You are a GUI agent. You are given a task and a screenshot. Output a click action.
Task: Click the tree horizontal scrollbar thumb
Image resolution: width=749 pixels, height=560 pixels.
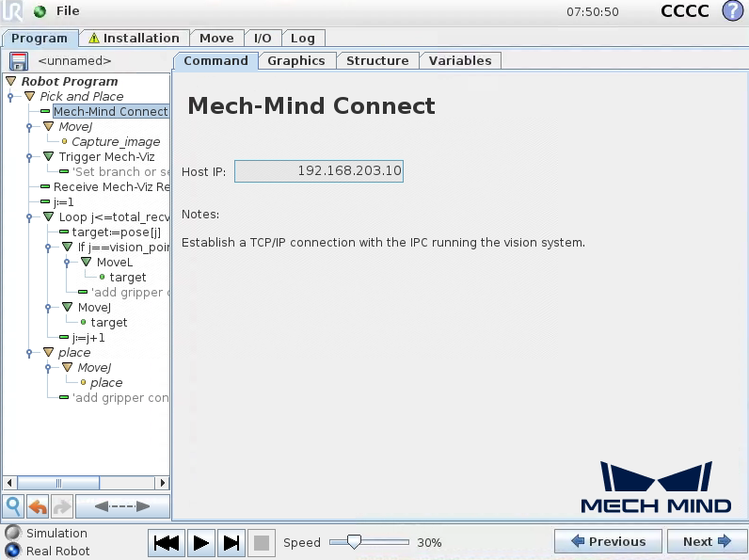pyautogui.click(x=58, y=483)
